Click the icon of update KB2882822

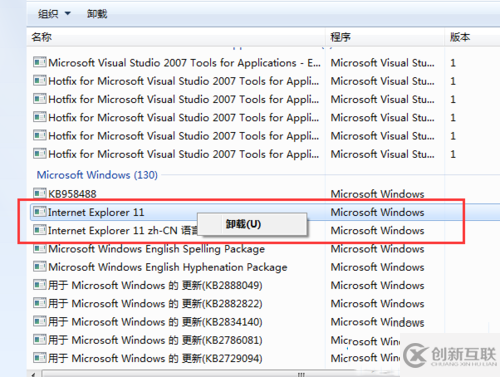tap(40, 303)
